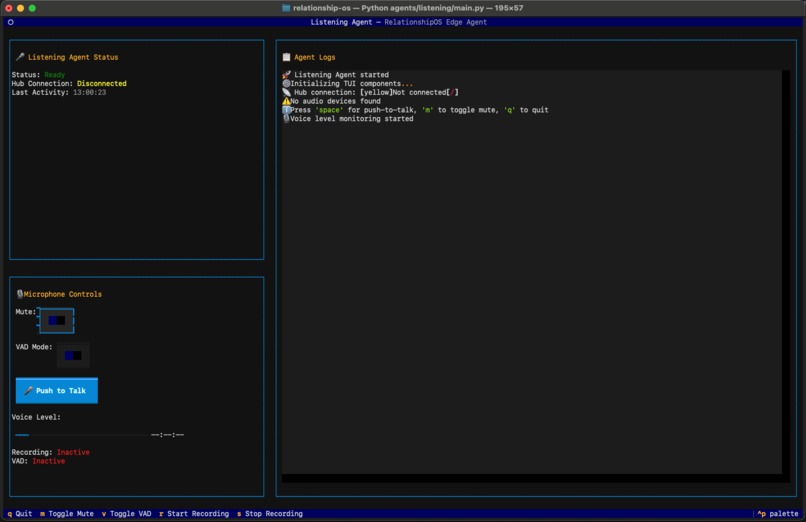The image size is (806, 522).
Task: Click the gear icon on the Initializing TUI line
Action: coord(286,84)
